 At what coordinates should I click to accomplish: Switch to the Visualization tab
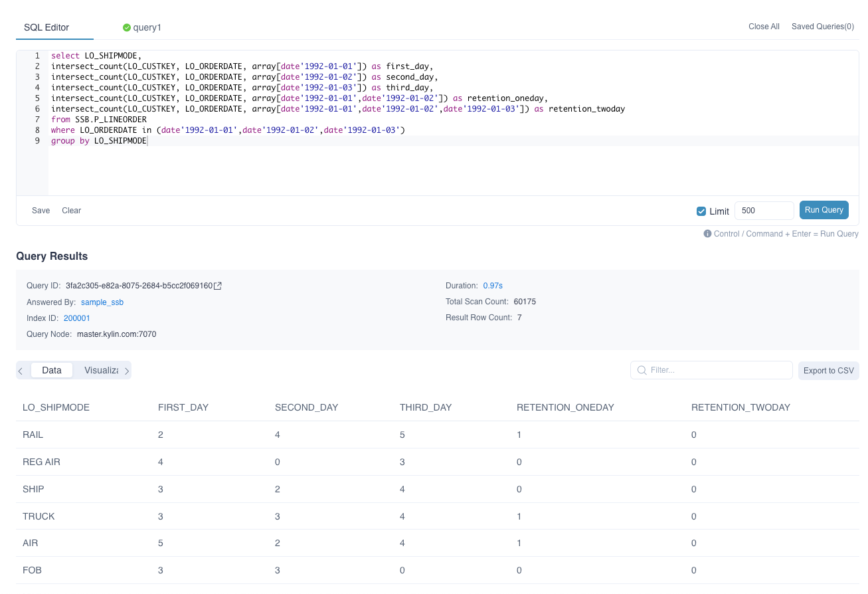[x=101, y=370]
